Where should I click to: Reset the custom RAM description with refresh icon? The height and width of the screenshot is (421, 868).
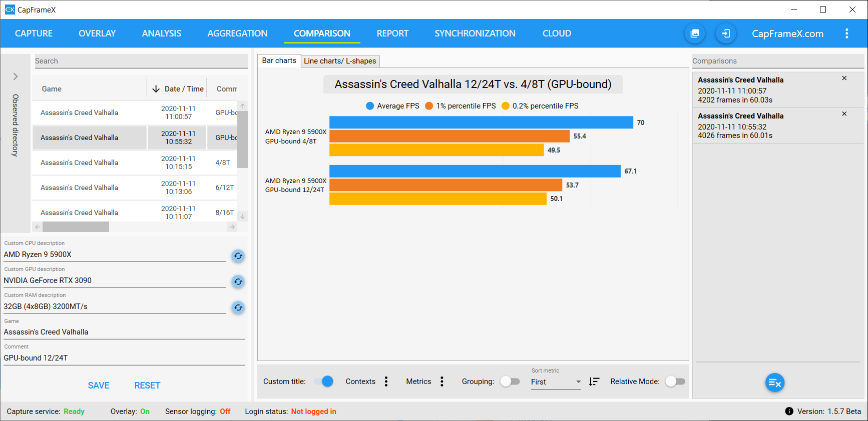[238, 307]
